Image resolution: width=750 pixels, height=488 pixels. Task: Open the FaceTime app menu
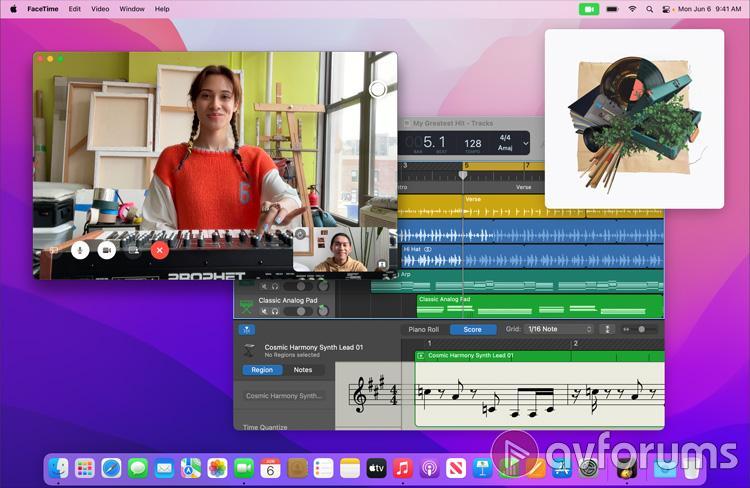coord(43,9)
